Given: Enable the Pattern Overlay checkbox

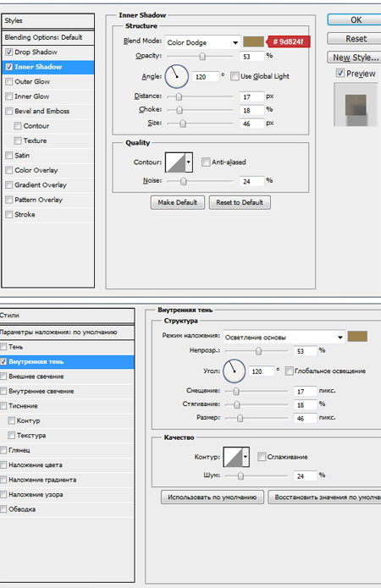Looking at the screenshot, I should (x=9, y=200).
